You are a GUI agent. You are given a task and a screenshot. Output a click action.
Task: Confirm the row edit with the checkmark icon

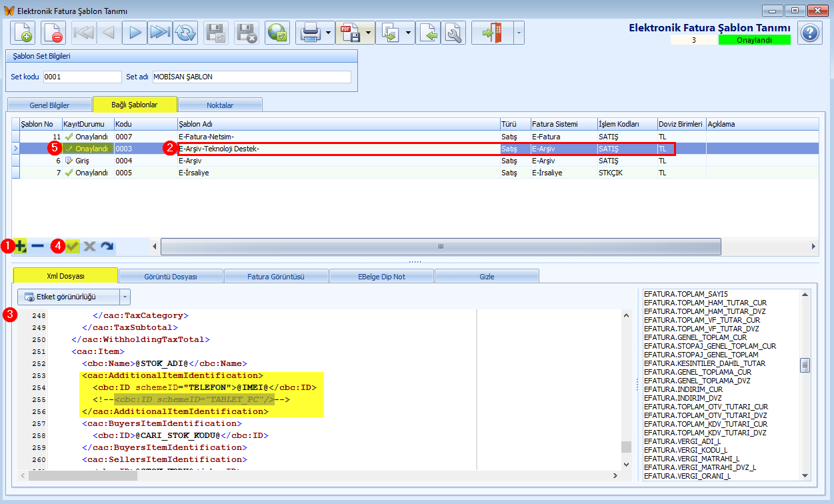(73, 246)
